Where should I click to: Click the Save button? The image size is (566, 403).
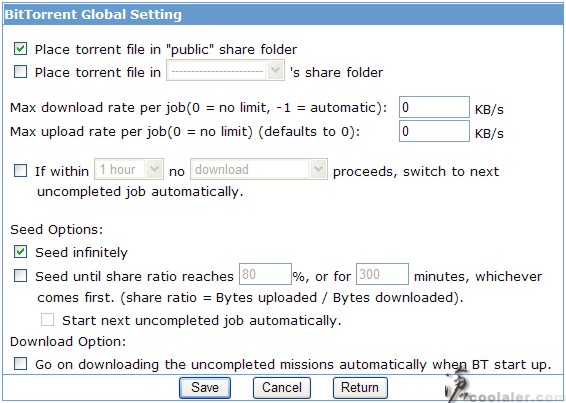tap(205, 388)
